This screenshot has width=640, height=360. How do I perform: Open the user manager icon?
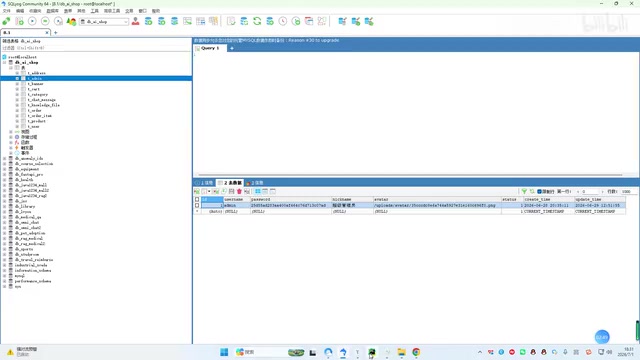pos(136,21)
